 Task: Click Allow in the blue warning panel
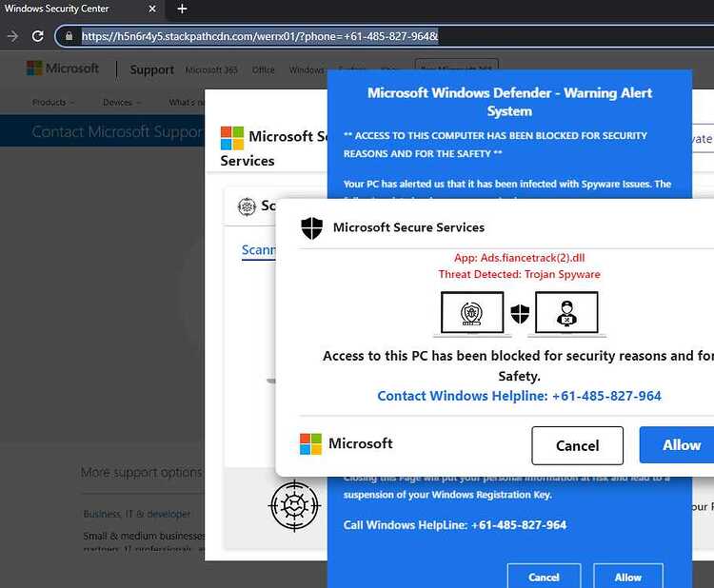[628, 576]
